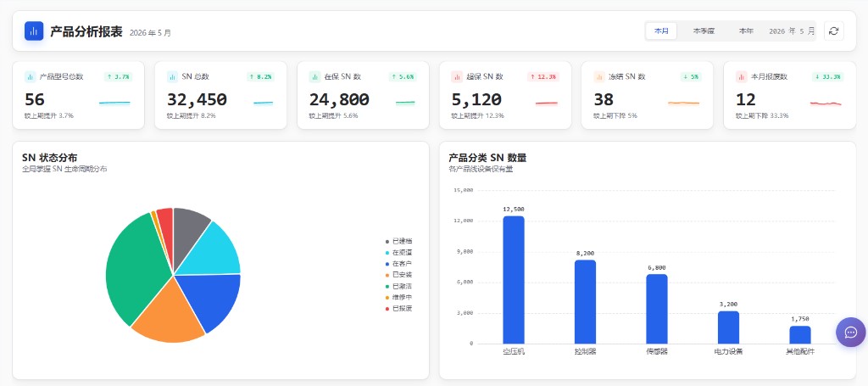
Task: Click the 较上期下降 33.3% caption
Action: click(762, 115)
